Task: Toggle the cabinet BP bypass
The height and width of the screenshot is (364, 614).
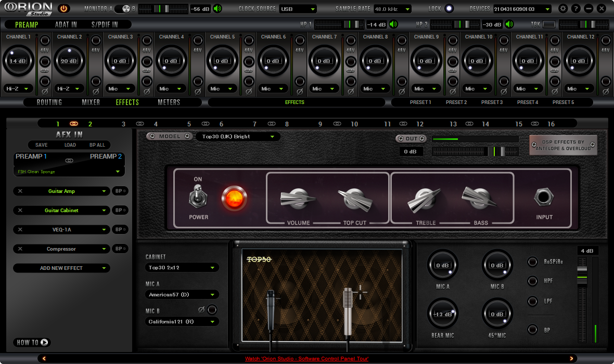Action: (x=532, y=330)
